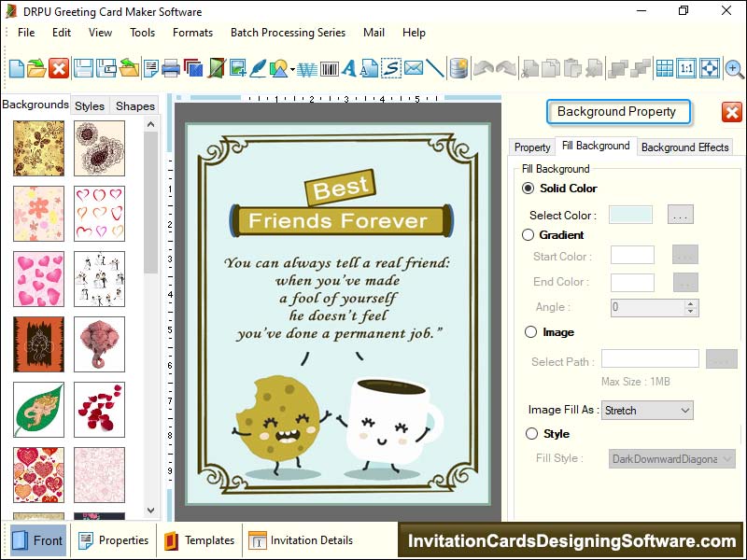The image size is (747, 560).
Task: Open the Image Fill As dropdown
Action: pos(647,410)
